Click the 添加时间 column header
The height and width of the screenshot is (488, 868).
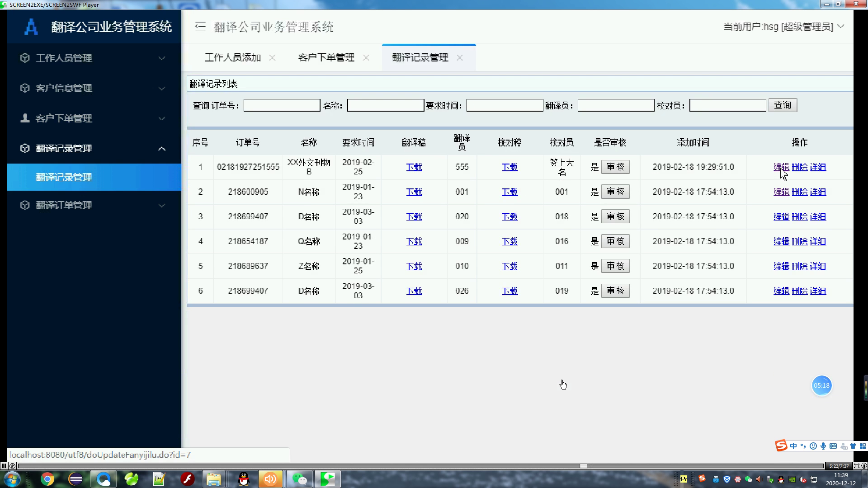693,143
